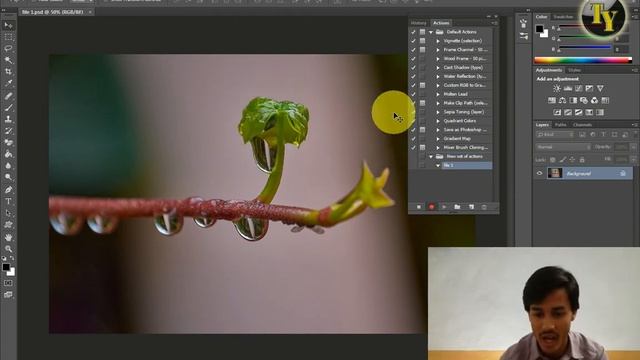Add Levels adjustment icon
The height and width of the screenshot is (360, 640).
click(x=568, y=89)
